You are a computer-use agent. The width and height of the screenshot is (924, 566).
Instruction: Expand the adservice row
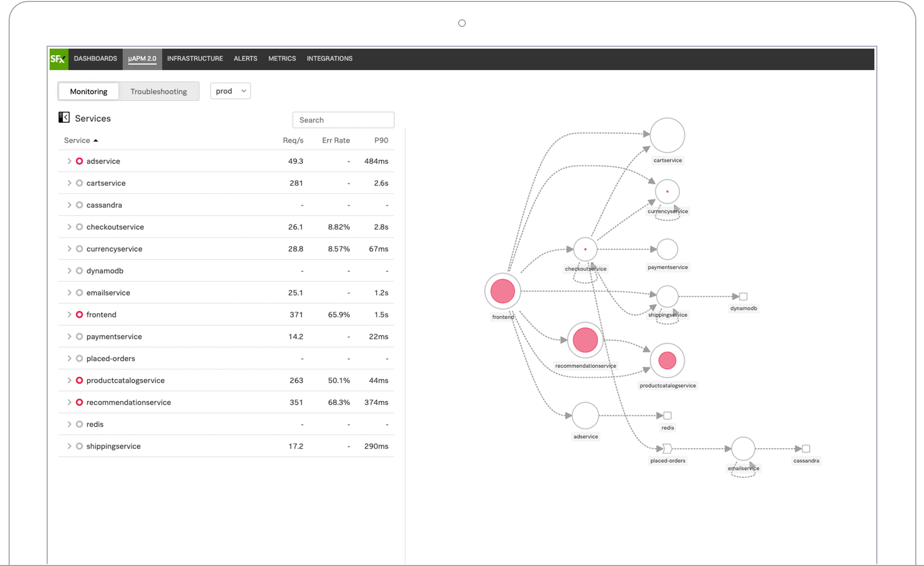pos(69,161)
